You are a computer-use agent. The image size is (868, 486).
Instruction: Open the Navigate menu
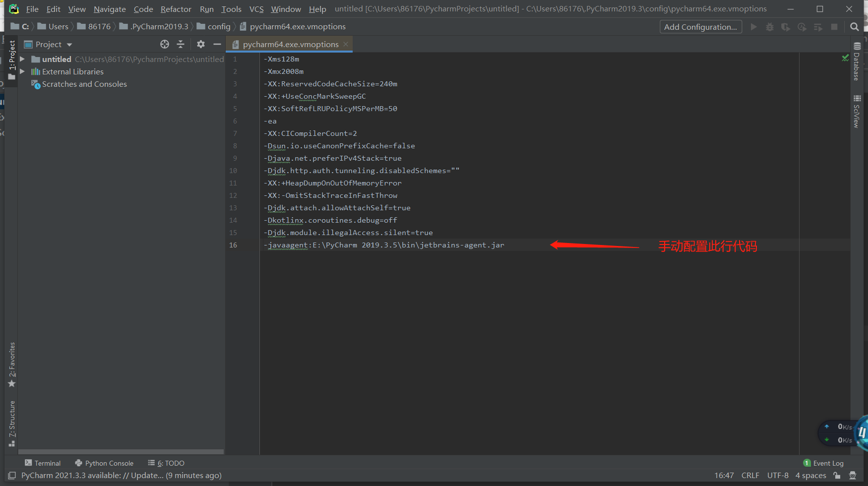coord(110,9)
